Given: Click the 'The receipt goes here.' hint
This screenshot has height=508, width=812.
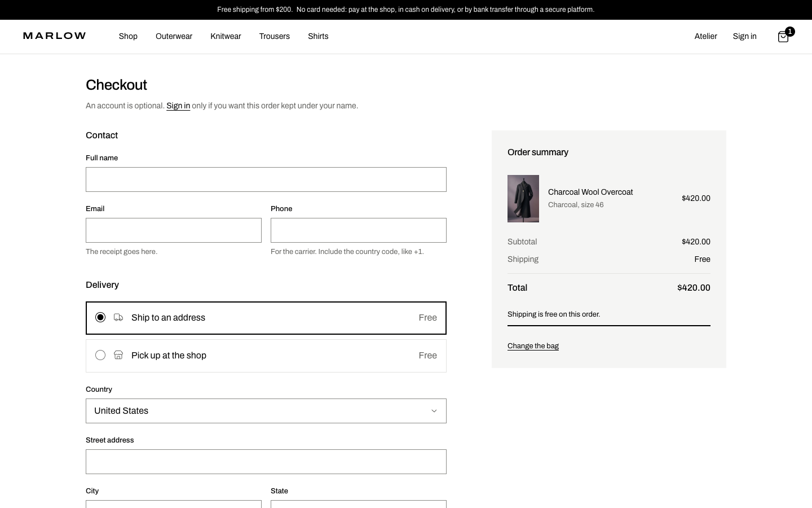Looking at the screenshot, I should pyautogui.click(x=121, y=252).
